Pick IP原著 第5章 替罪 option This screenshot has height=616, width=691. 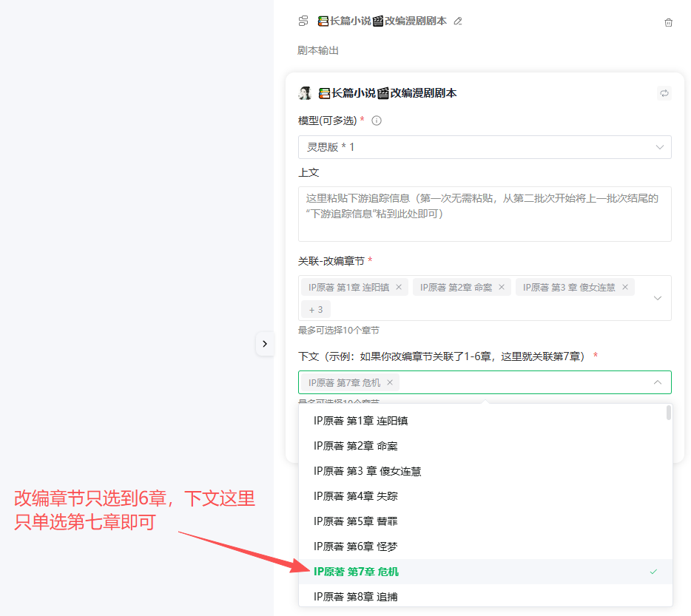point(485,521)
